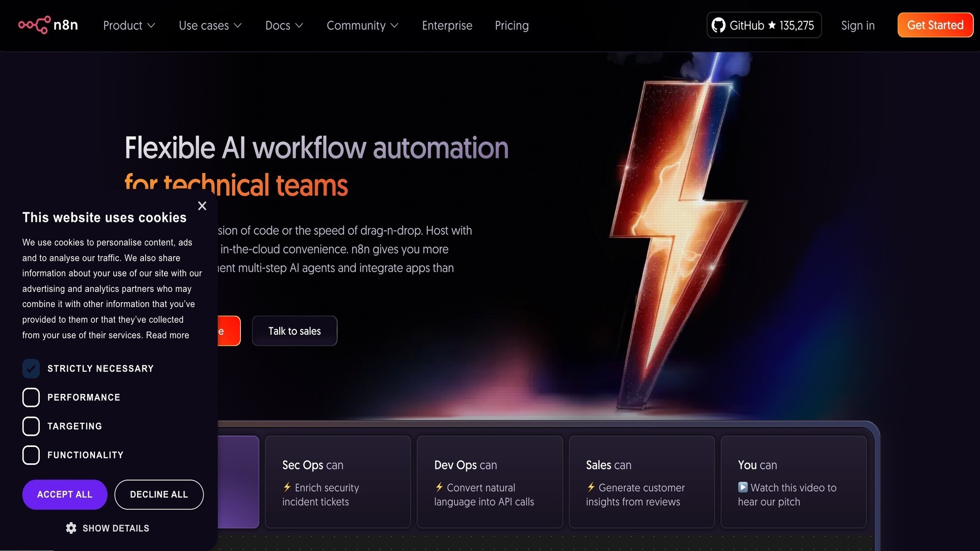
Task: Click 'Enrich security incident tickets' text
Action: (321, 494)
